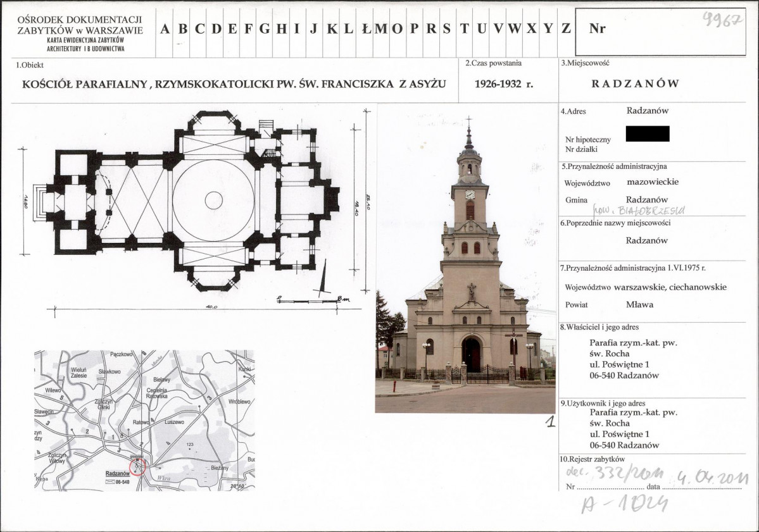The image size is (759, 532).
Task: Click the red circle marker on map
Action: [x=137, y=467]
